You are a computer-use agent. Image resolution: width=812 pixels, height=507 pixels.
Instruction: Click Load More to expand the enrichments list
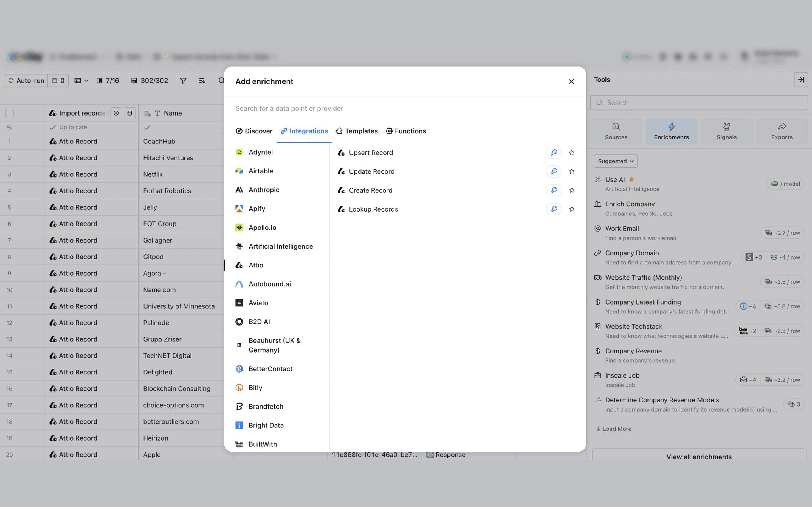(x=613, y=429)
